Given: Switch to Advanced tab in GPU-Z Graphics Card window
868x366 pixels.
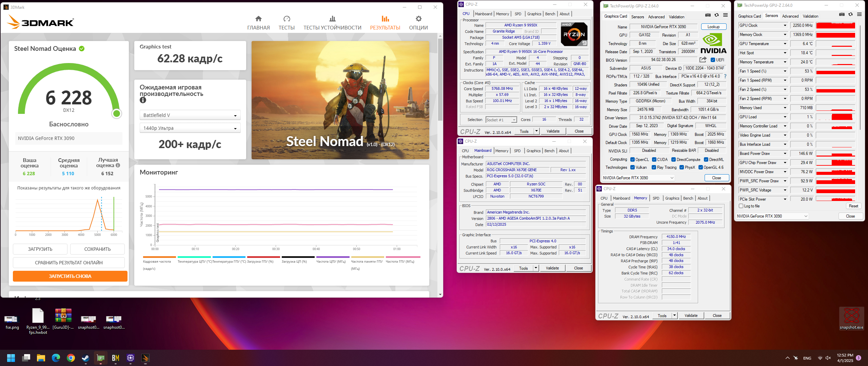Looking at the screenshot, I should [656, 17].
